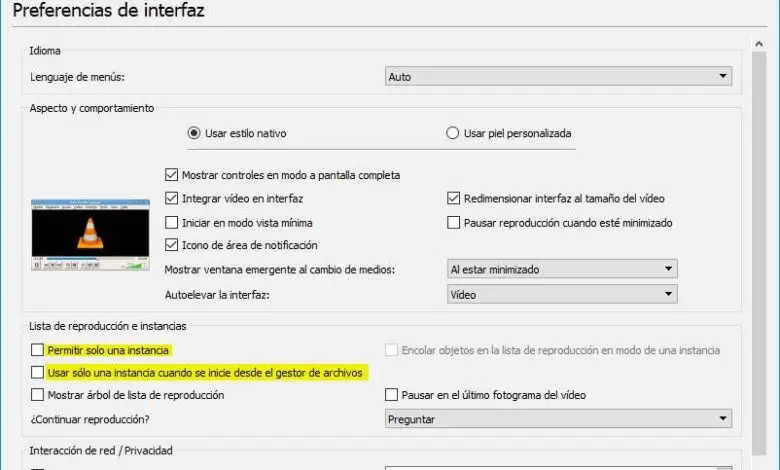The height and width of the screenshot is (470, 780).
Task: Open the Lenguaje de menús dropdown
Action: (558, 76)
